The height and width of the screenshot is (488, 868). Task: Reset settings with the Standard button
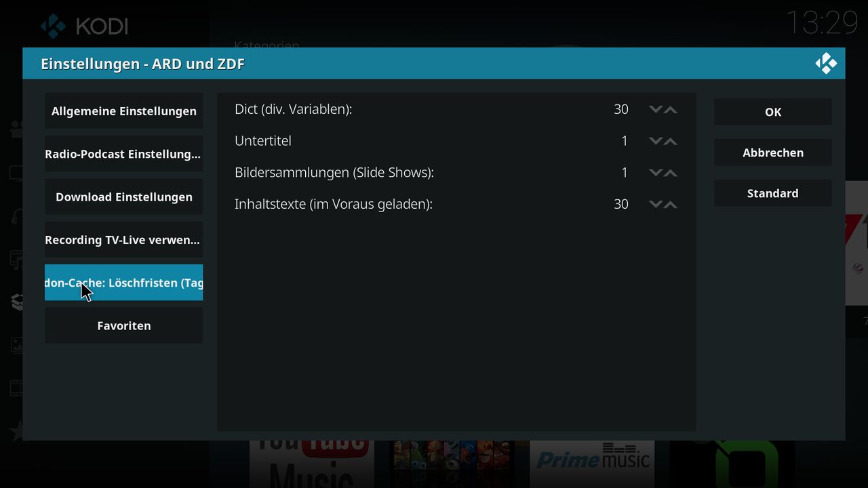tap(773, 193)
